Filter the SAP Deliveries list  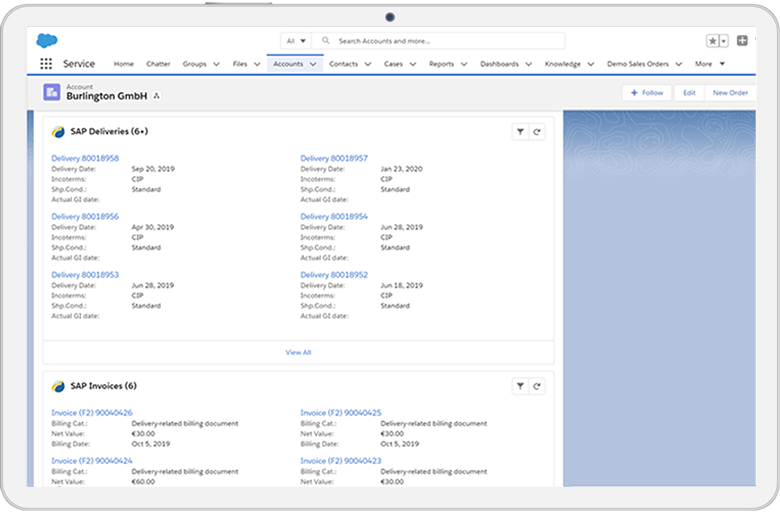tap(520, 132)
